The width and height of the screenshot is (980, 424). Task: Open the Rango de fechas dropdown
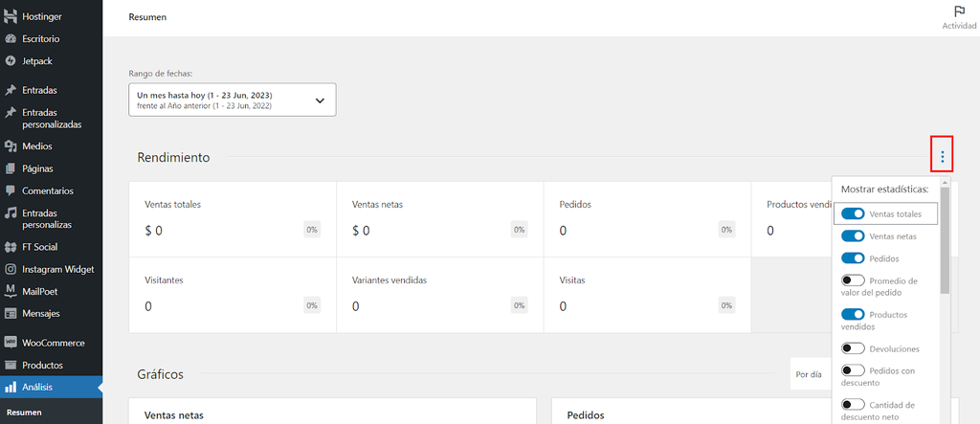pos(232,100)
